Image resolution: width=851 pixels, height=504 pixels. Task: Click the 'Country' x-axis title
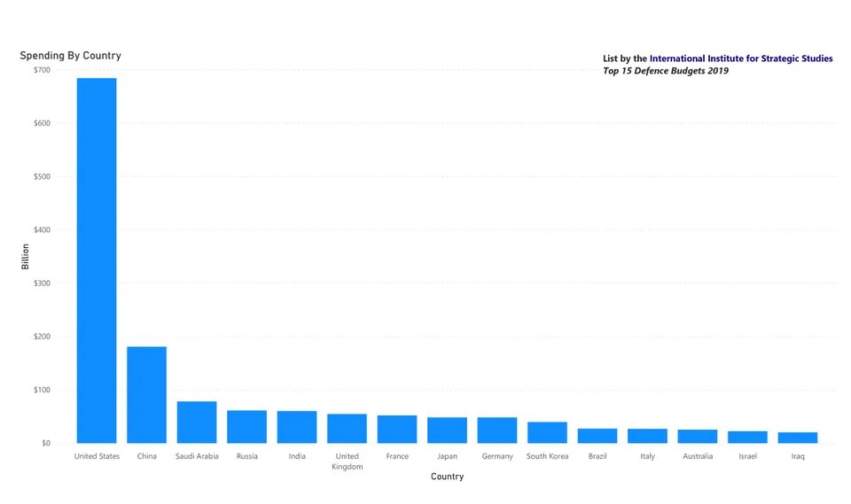(x=447, y=477)
